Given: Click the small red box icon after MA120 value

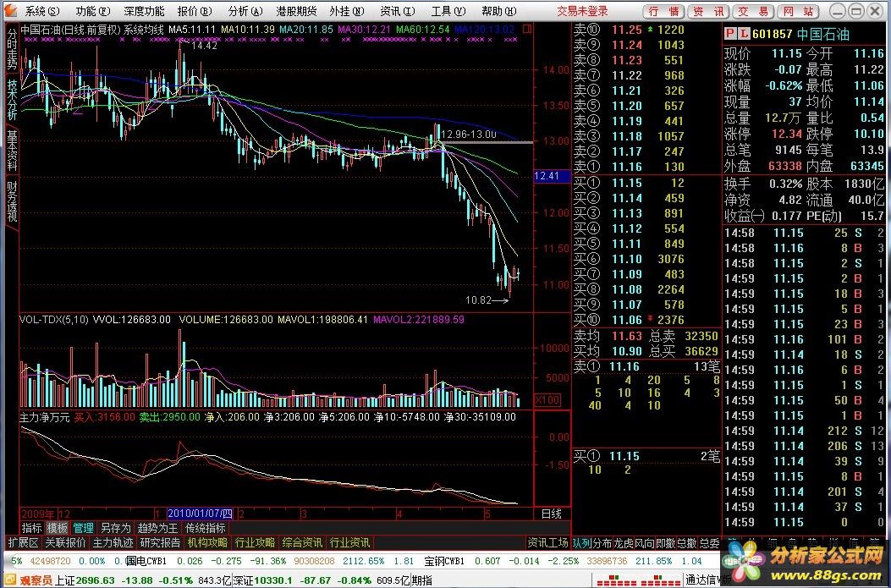Looking at the screenshot, I should click(527, 30).
